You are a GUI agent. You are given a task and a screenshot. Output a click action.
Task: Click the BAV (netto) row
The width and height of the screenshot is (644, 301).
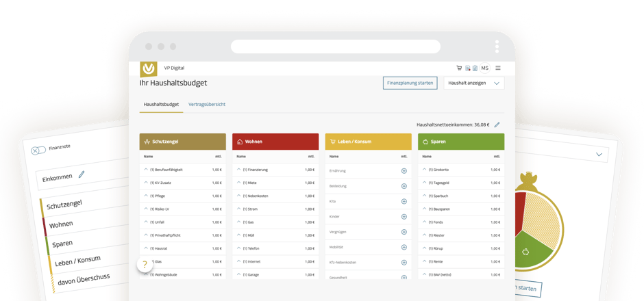click(x=461, y=274)
